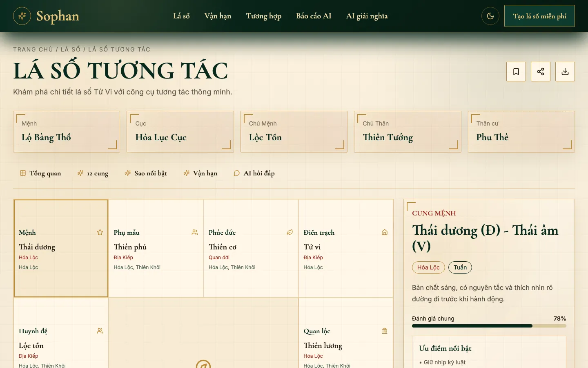Open Báo cáo AI in the navigation
Image resolution: width=588 pixels, height=368 pixels.
click(x=314, y=16)
